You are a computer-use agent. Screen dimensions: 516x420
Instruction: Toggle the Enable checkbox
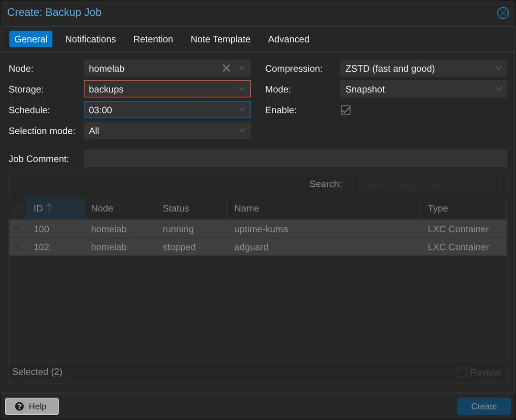(345, 110)
